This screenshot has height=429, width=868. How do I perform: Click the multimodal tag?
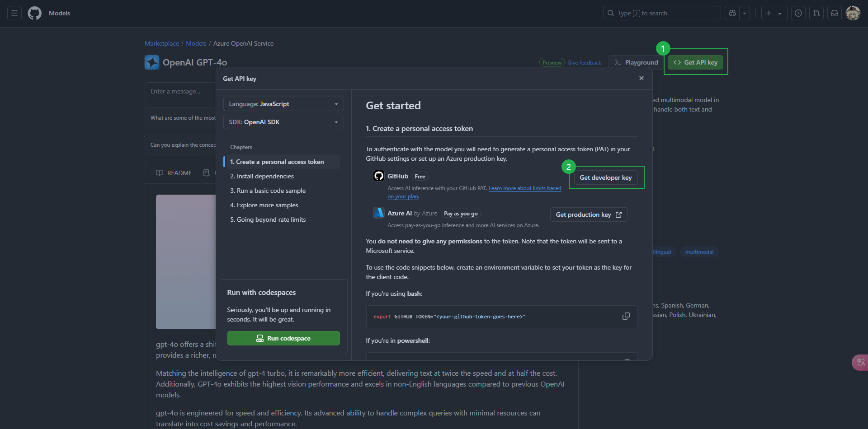(699, 252)
